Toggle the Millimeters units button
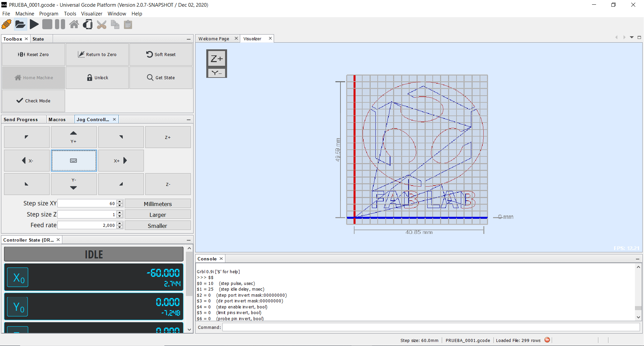This screenshot has width=644, height=346. 158,204
